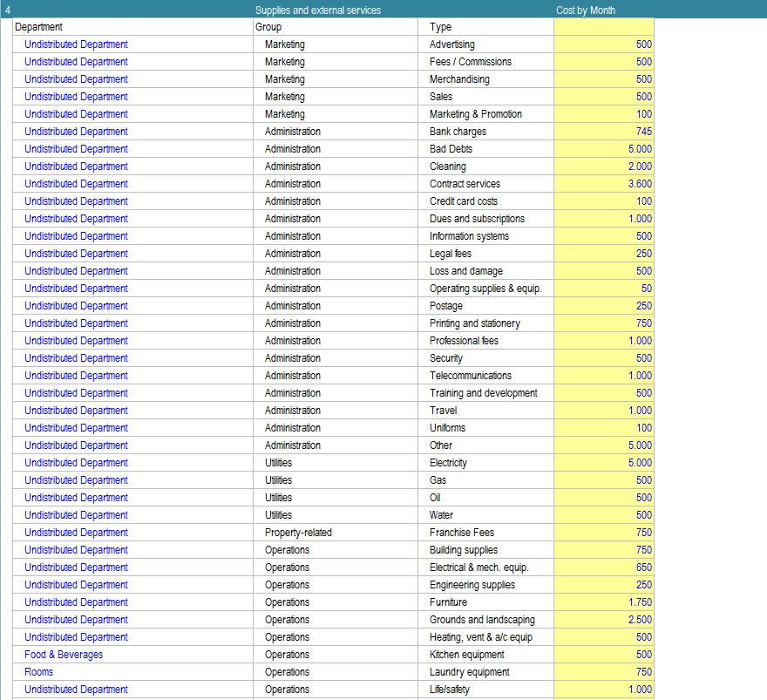Select the Information systems cell
Image resolution: width=767 pixels, height=700 pixels.
pyautogui.click(x=485, y=236)
